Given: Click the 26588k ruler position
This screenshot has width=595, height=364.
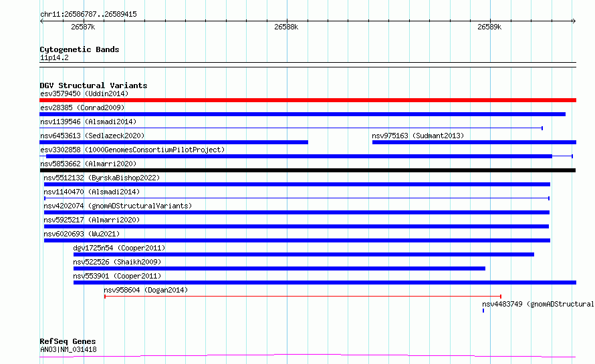Looking at the screenshot, I should click(286, 27).
